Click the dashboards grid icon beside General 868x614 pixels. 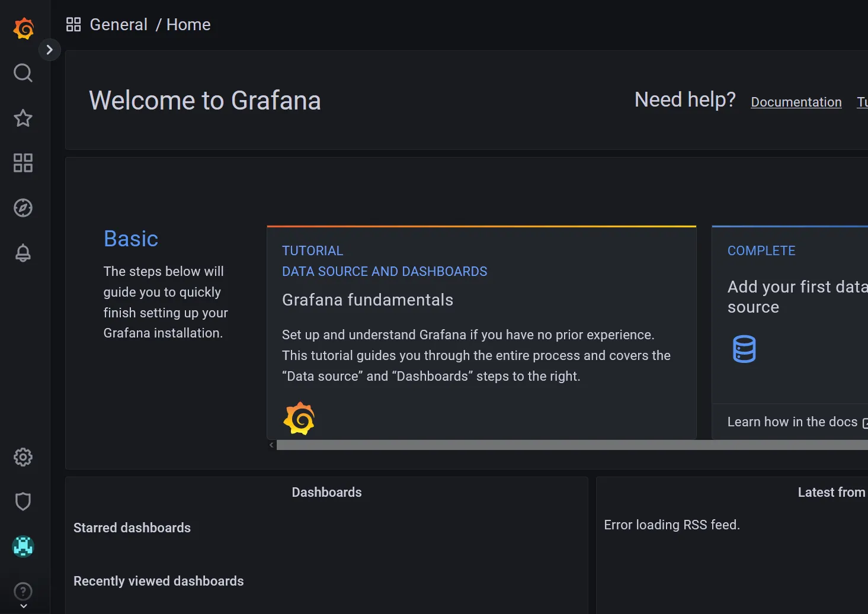(x=73, y=24)
